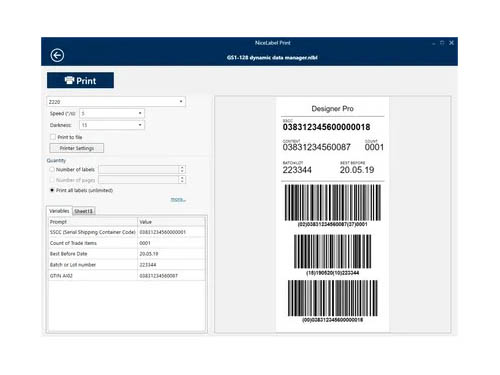Edit the Best Before Date value 20.05.19

pyautogui.click(x=172, y=254)
